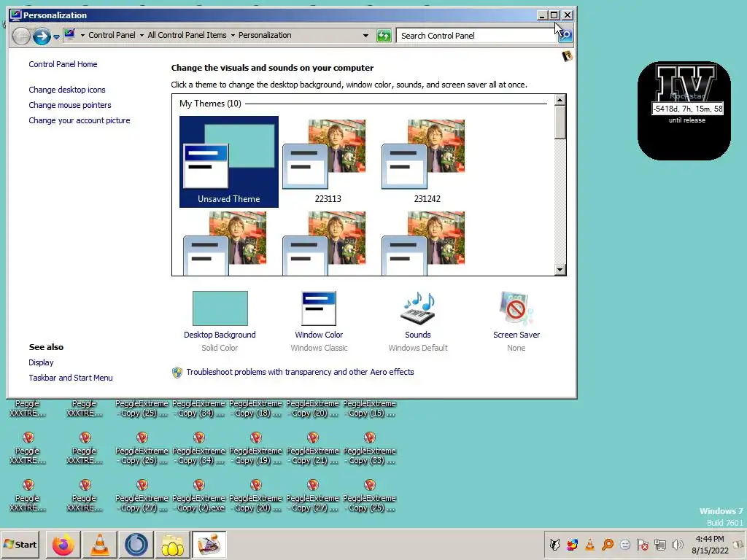747x560 pixels.
Task: Open the clock showing 4:44 PM
Action: [x=710, y=544]
